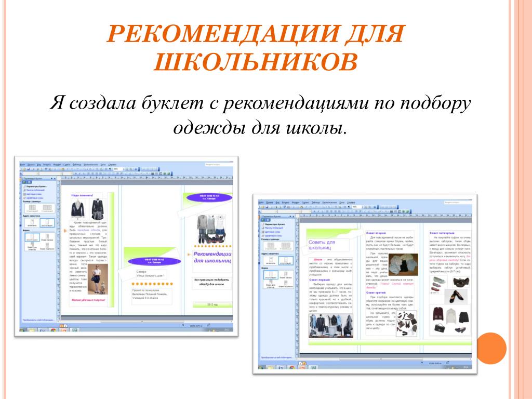Open Файл menu in left Publisher screenshot
The image size is (532, 399).
[x=22, y=165]
